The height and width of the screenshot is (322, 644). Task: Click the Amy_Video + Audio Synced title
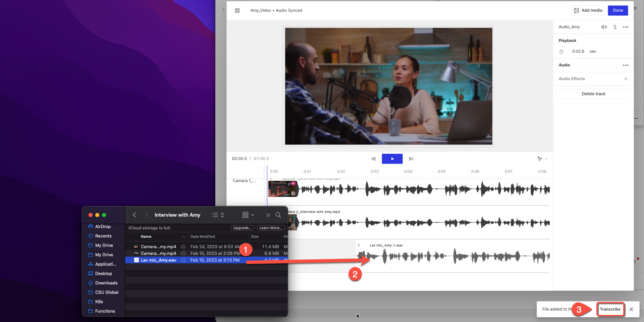(x=276, y=10)
